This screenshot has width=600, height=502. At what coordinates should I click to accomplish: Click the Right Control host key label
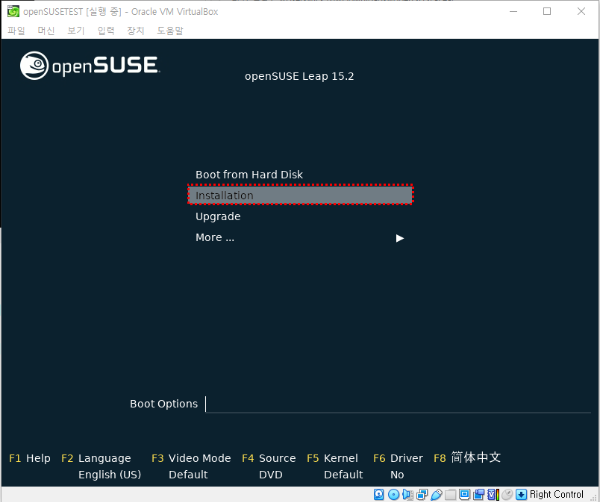(556, 494)
